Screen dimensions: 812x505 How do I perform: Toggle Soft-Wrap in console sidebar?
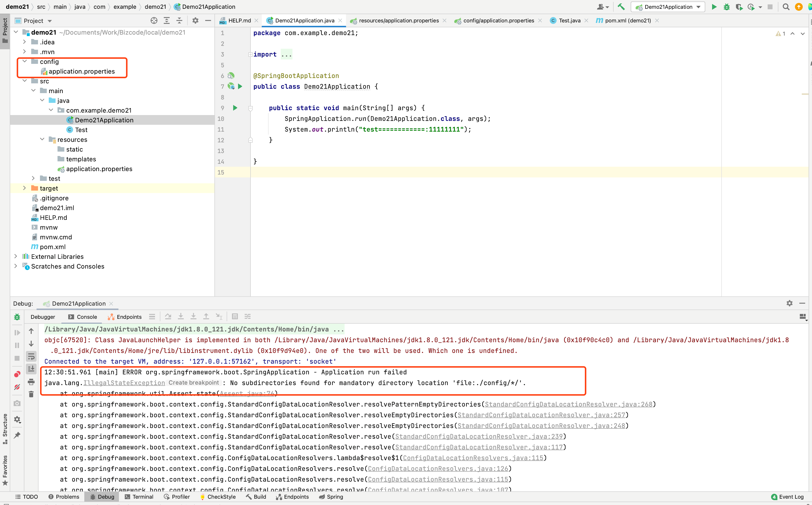tap(31, 356)
